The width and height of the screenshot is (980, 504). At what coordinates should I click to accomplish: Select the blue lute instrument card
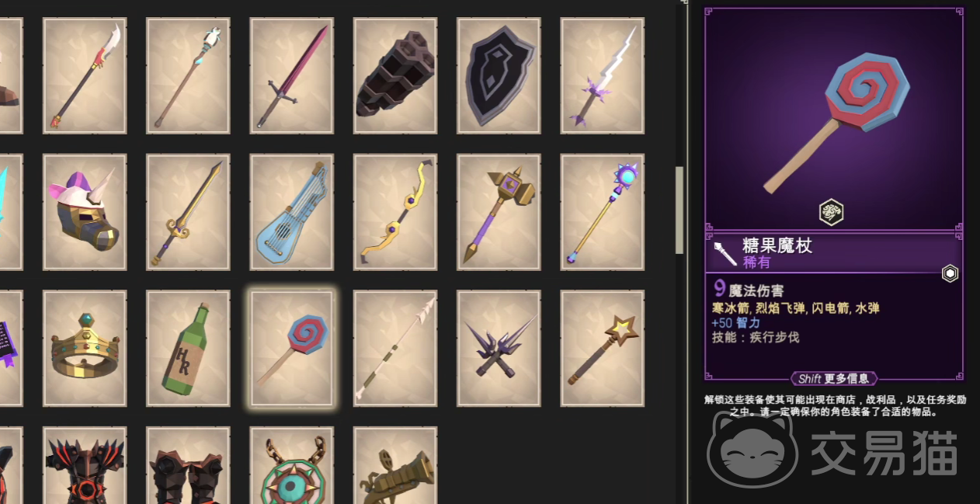291,212
